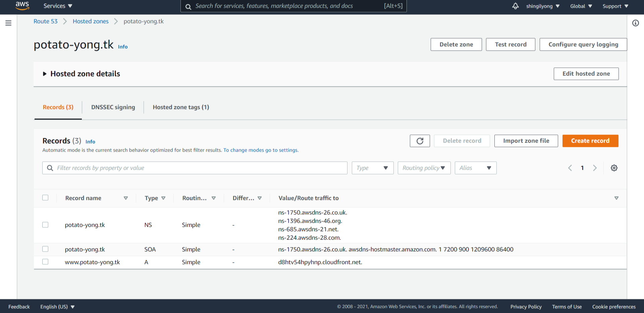
Task: Click the top services search box
Action: (x=293, y=6)
